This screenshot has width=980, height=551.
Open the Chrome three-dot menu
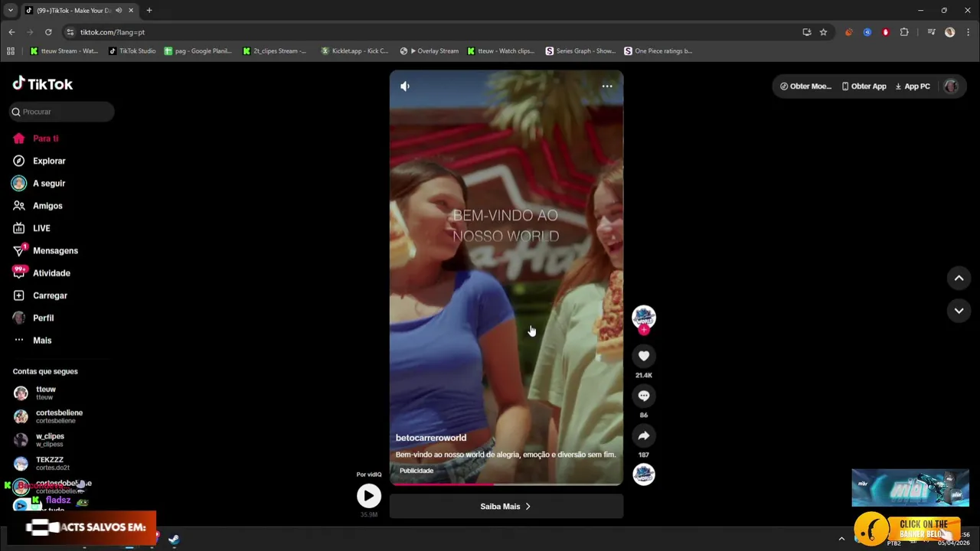[x=969, y=32]
